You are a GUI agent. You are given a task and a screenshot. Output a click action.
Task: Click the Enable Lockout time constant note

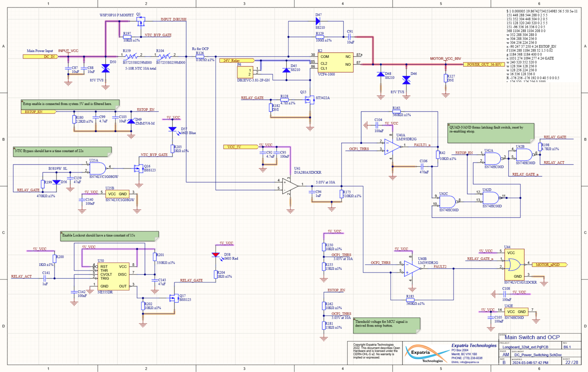pyautogui.click(x=109, y=236)
